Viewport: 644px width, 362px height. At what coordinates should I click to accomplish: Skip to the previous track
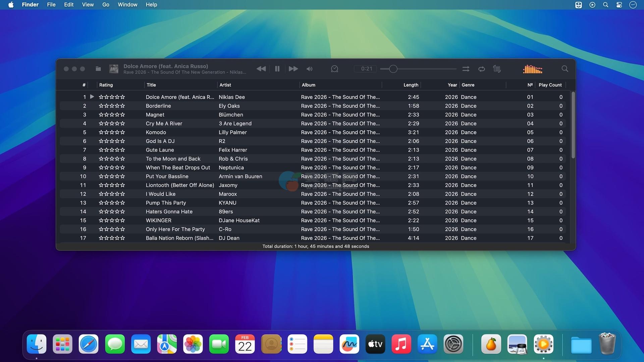(x=261, y=69)
